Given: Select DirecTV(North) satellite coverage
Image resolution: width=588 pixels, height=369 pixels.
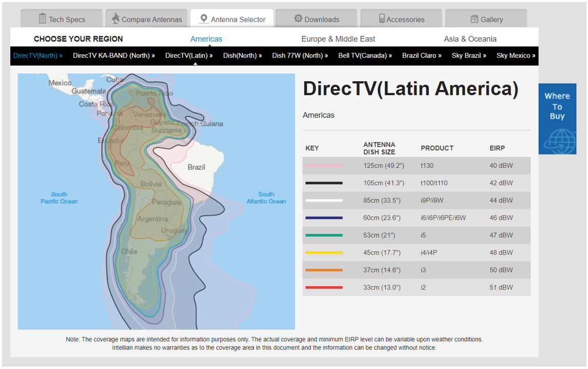Looking at the screenshot, I should pos(38,55).
